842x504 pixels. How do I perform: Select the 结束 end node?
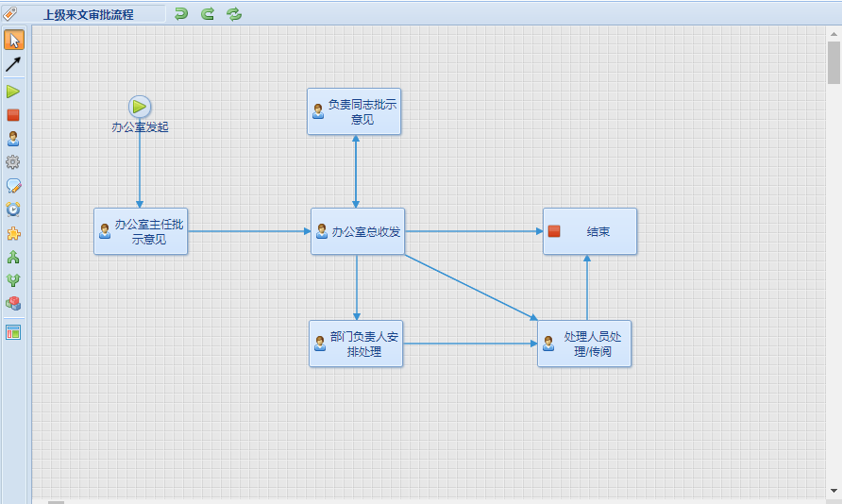[x=590, y=231]
